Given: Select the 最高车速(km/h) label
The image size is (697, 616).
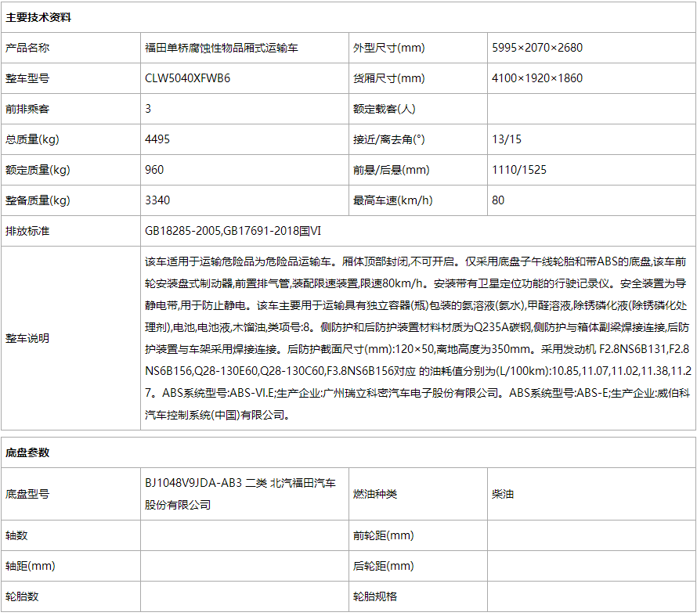Looking at the screenshot, I should click(393, 200).
